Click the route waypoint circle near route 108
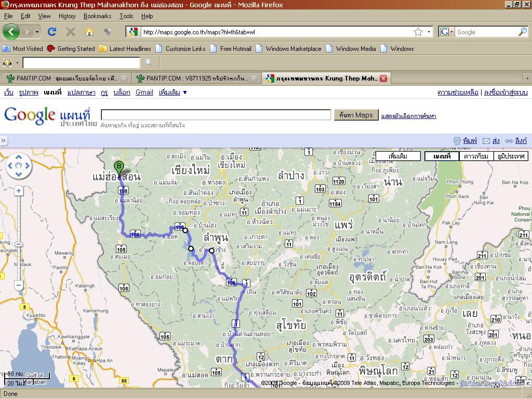Image resolution: width=532 pixels, height=399 pixels. pos(185,230)
